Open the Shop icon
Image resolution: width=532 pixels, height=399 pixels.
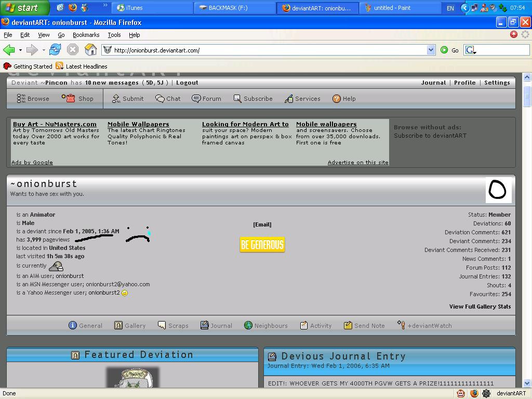click(x=69, y=98)
